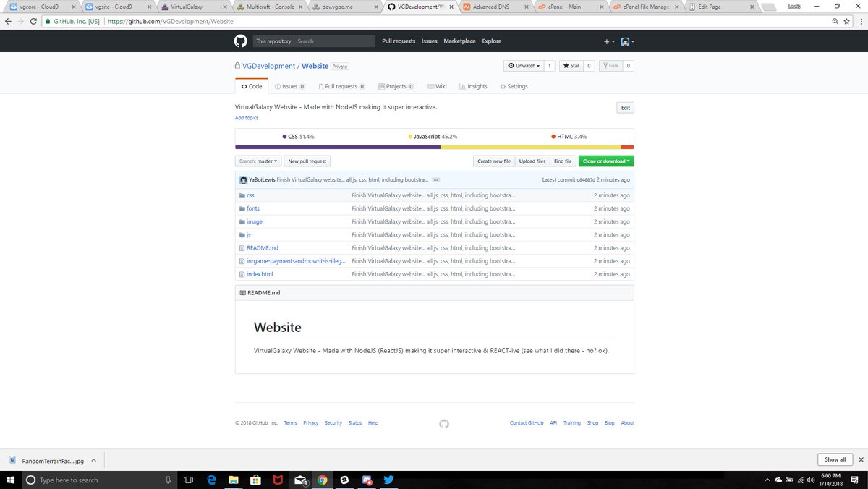Click the reload page icon in Chrome
868x489 pixels.
click(x=33, y=22)
